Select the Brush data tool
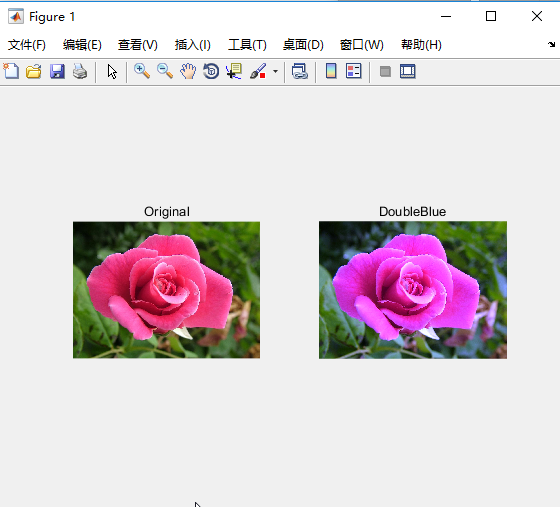 click(258, 71)
